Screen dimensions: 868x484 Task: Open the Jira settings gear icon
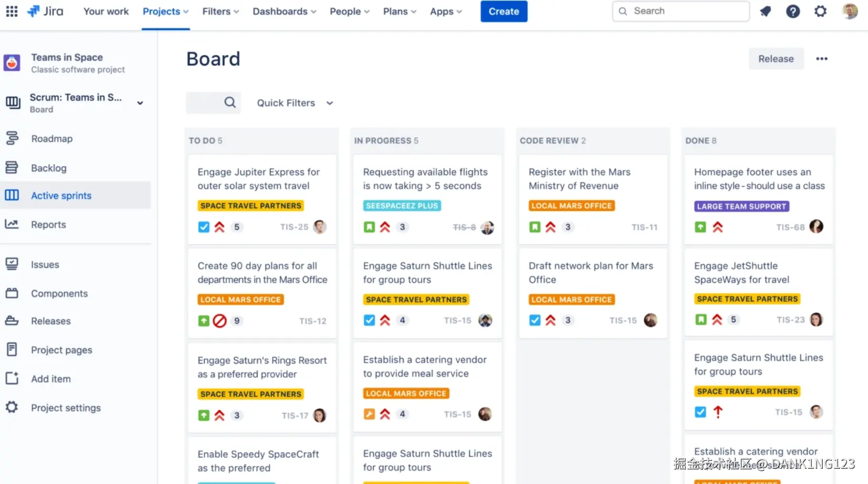pos(820,11)
